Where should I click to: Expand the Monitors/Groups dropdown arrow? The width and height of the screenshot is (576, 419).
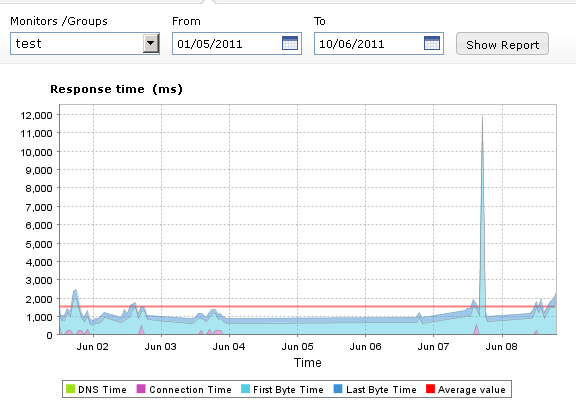coord(151,43)
